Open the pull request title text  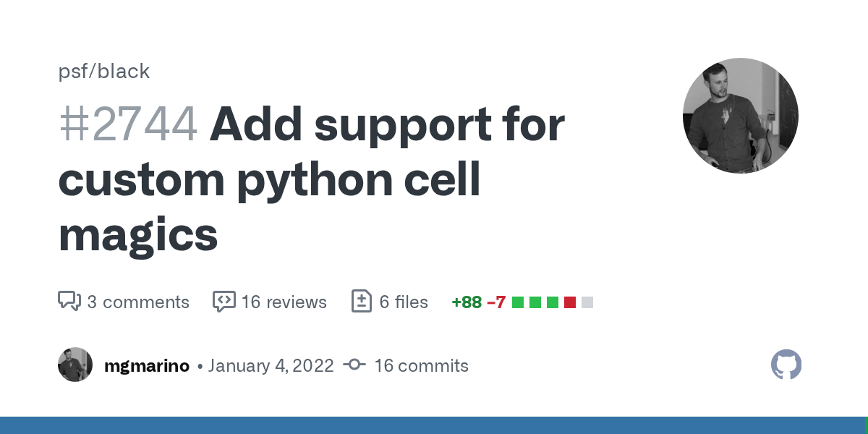[311, 179]
